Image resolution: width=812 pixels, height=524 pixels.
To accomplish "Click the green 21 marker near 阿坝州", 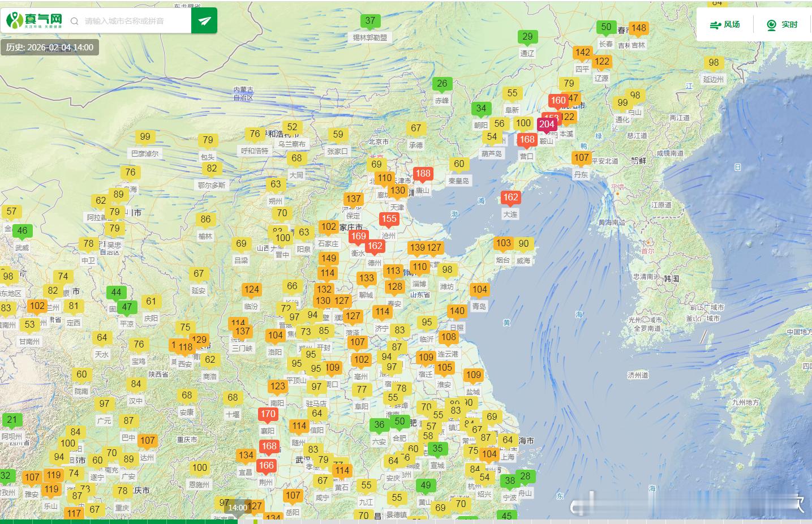I will [x=12, y=419].
